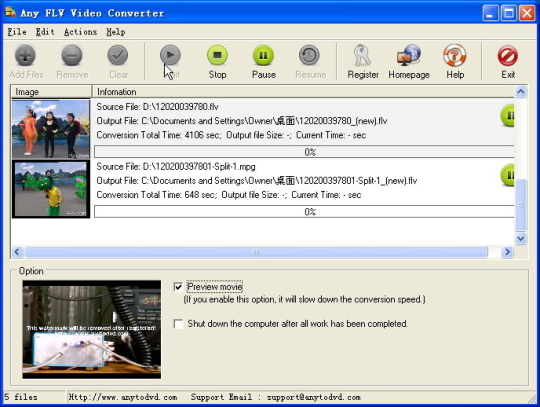Select thumbnail of 120200397801-Split-1.mpg video

tap(51, 189)
